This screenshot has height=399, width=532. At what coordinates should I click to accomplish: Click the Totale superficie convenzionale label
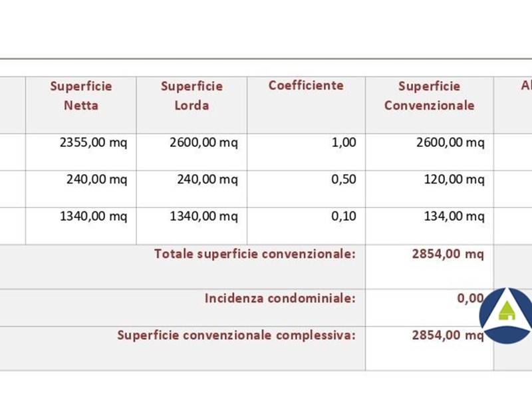coord(255,254)
